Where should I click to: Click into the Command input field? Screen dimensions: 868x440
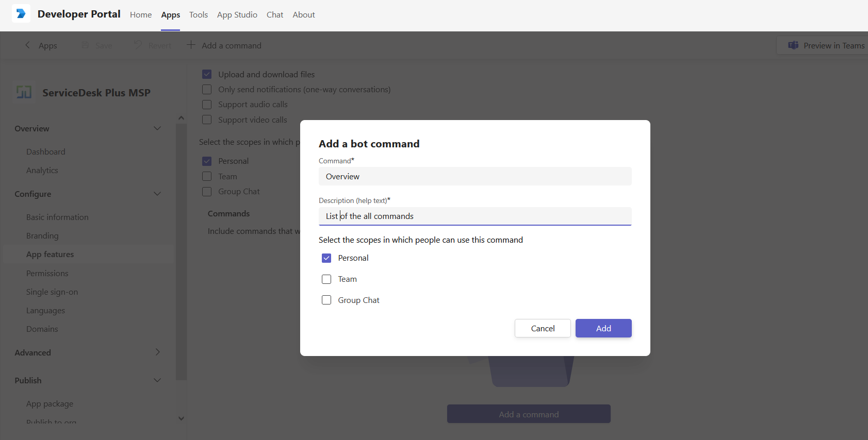click(x=474, y=177)
